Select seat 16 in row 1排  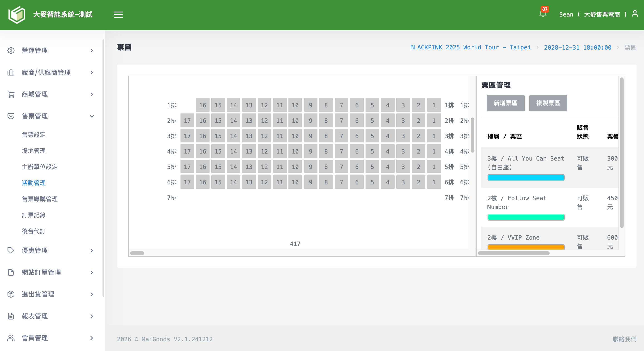pos(203,105)
